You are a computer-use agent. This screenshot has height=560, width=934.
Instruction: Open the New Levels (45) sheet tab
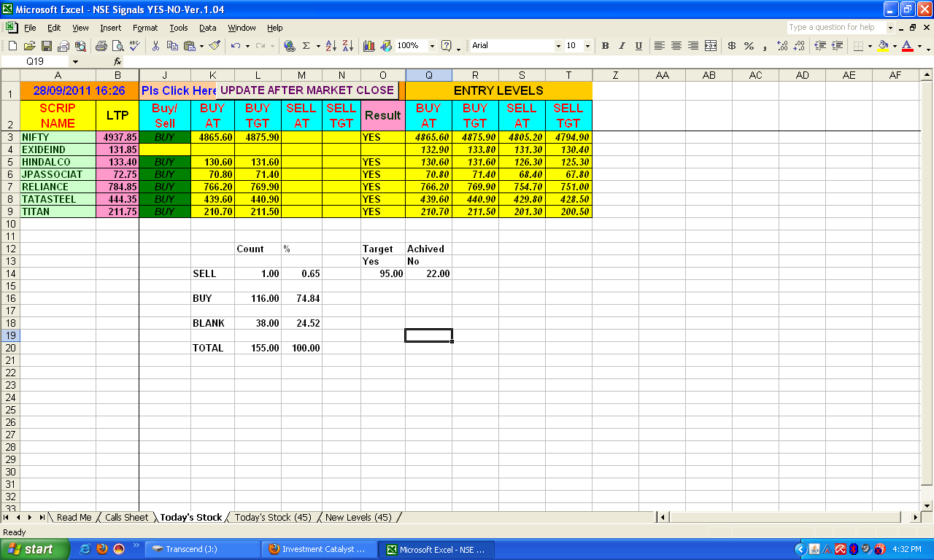tap(358, 518)
